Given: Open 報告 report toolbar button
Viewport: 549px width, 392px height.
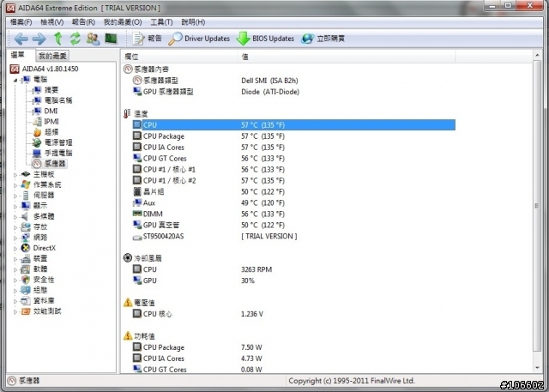Looking at the screenshot, I should [x=147, y=39].
